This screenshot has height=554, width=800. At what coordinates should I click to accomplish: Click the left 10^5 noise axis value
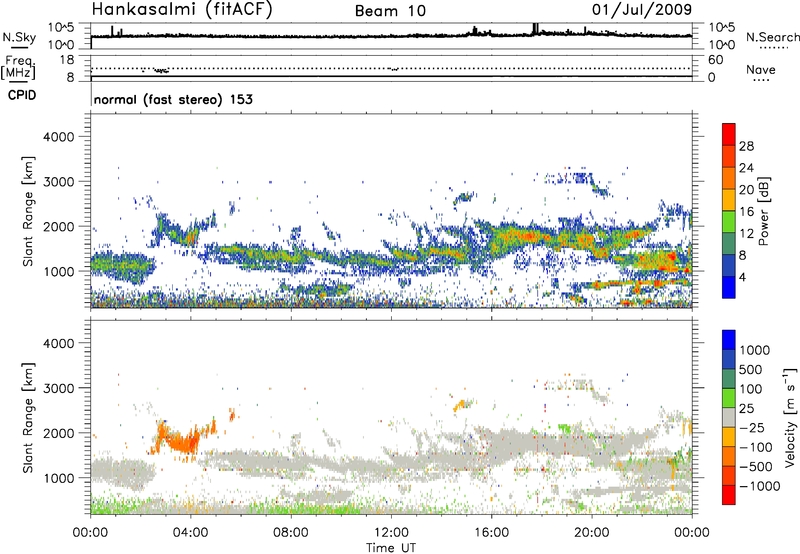[61, 28]
